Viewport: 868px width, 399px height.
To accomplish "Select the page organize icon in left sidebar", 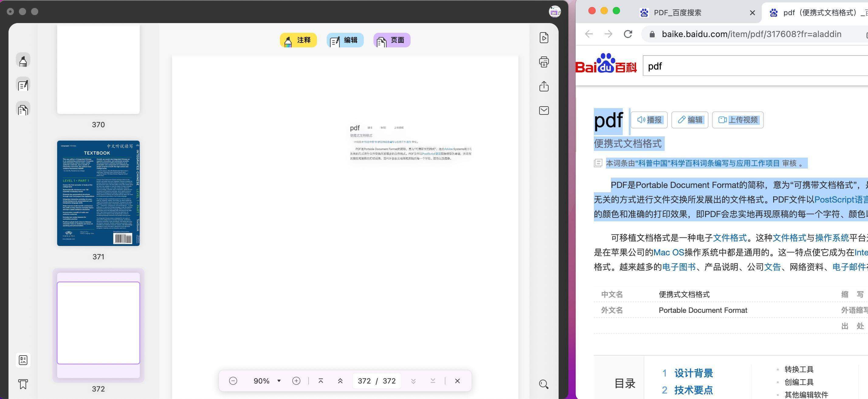I will [x=23, y=109].
